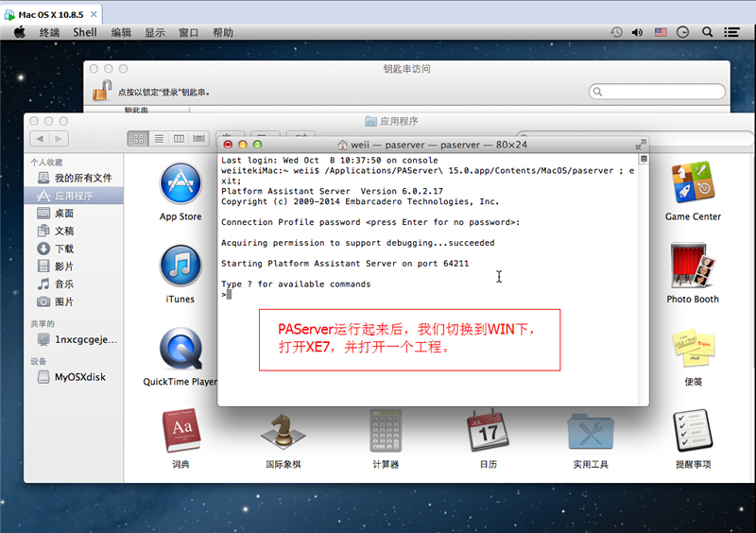Open the 编辑 menu
This screenshot has height=533, width=756.
coord(121,32)
